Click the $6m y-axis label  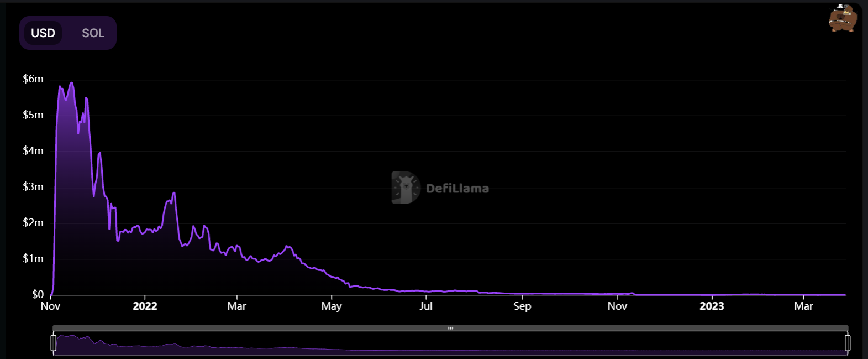pyautogui.click(x=33, y=79)
